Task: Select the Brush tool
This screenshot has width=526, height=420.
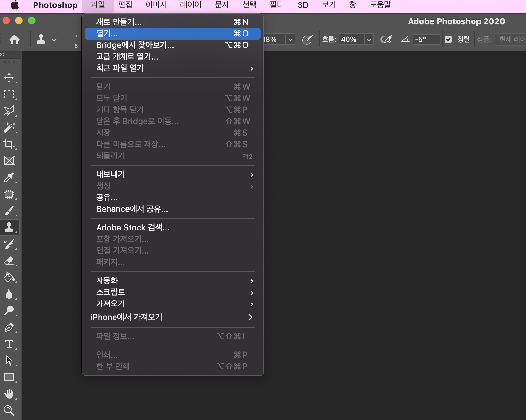Action: pos(9,211)
